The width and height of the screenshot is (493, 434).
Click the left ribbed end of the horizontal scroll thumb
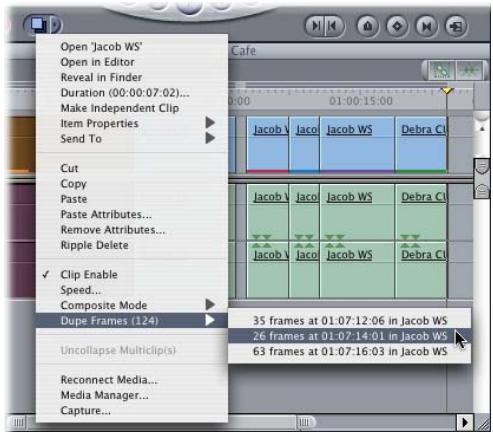pyautogui.click(x=18, y=422)
